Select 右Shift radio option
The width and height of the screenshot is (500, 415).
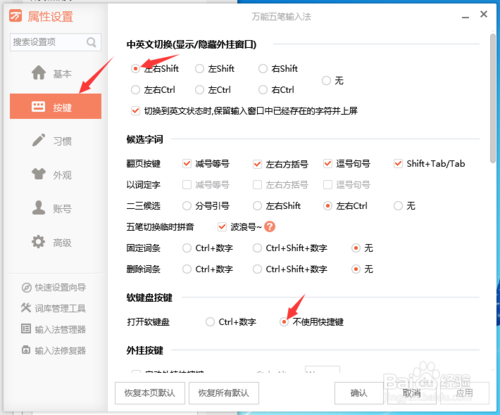[x=263, y=69]
